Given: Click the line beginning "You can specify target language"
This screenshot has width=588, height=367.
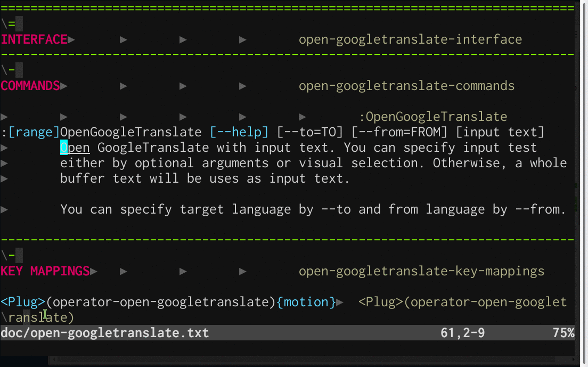Looking at the screenshot, I should point(313,209).
